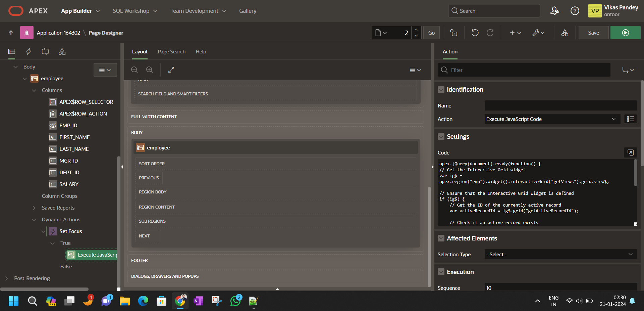The width and height of the screenshot is (644, 311).
Task: Run the page with the green play button
Action: click(x=625, y=33)
